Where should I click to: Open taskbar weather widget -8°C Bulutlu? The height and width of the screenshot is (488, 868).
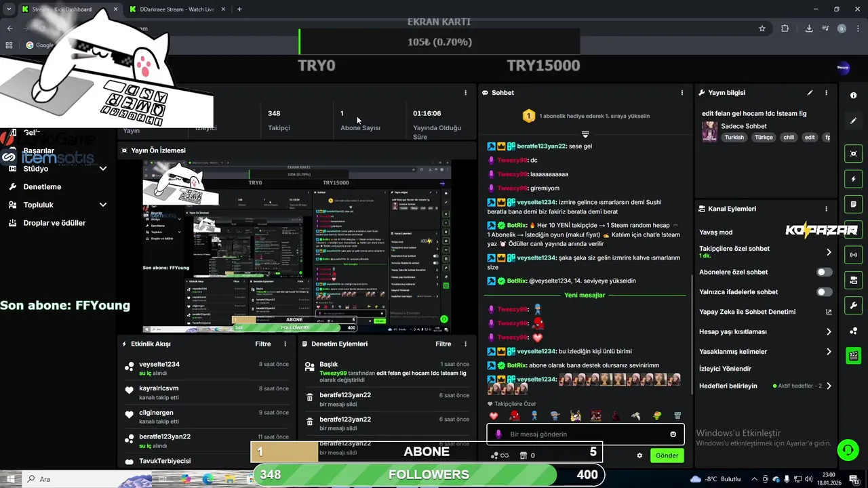pyautogui.click(x=715, y=479)
